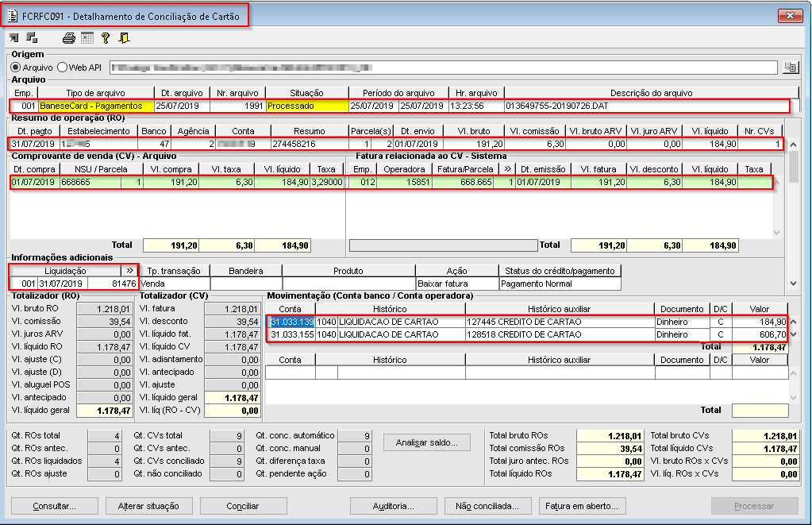
Task: Click the NSU cell 668665
Action: 90,182
